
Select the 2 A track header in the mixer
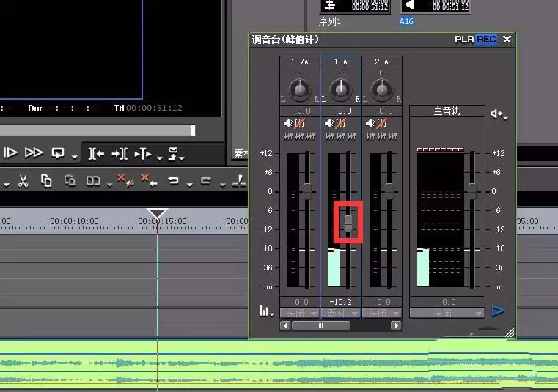click(382, 62)
